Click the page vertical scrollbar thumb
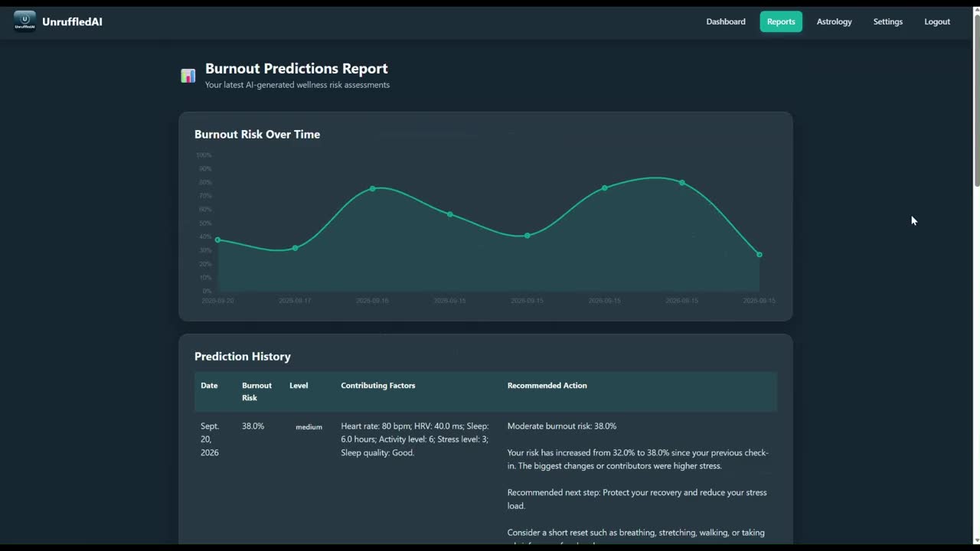Screen dimensions: 980x551 (976, 99)
